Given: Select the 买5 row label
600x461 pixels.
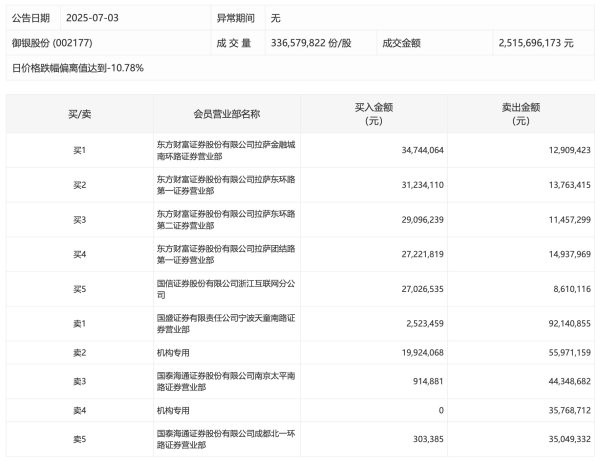Looking at the screenshot, I should (x=80, y=289).
